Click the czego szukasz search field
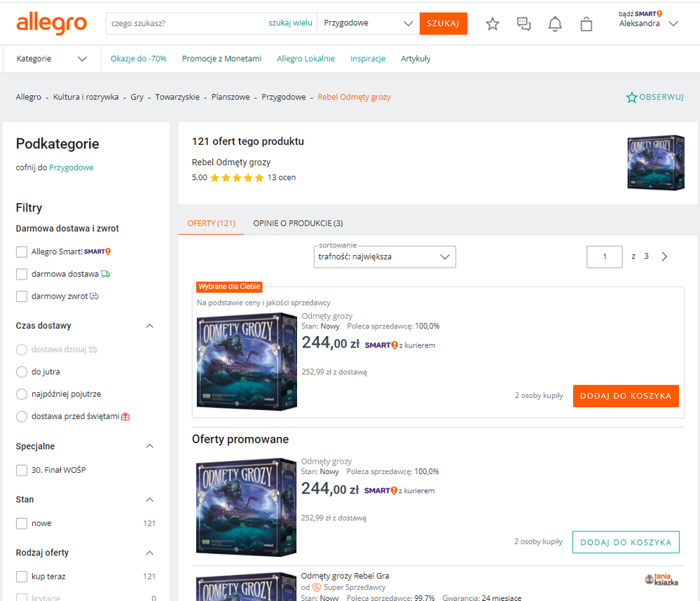 (x=185, y=23)
